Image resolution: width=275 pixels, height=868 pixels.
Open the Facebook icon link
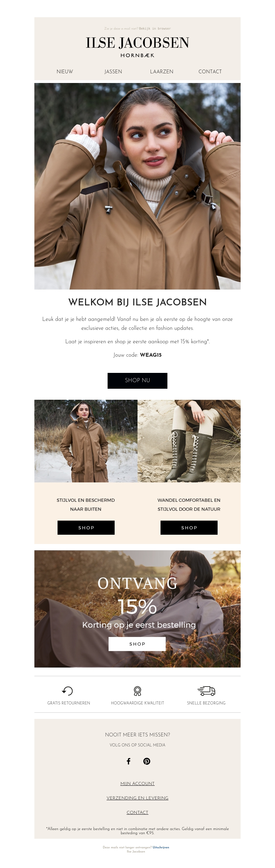click(128, 761)
